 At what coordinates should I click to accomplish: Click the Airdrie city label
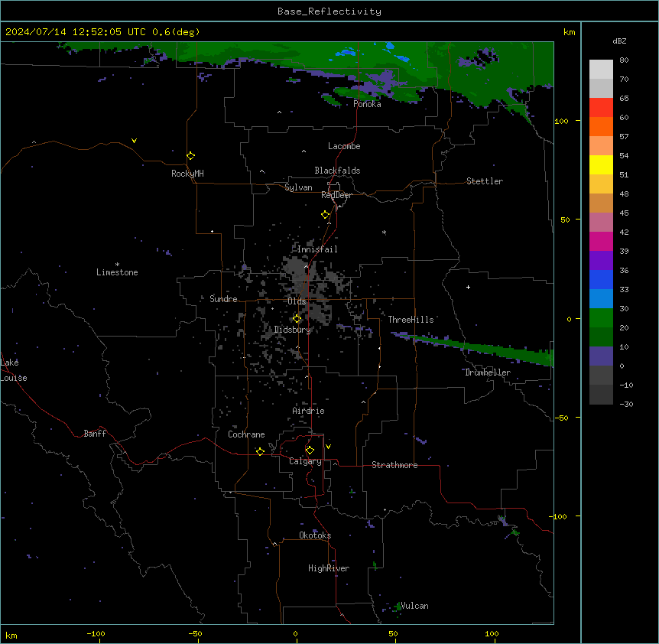coord(309,411)
